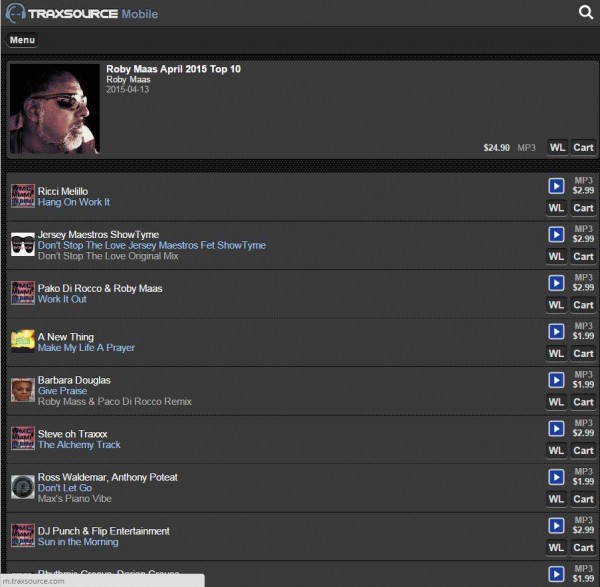Click A New Thing artwork thumbnail
This screenshot has height=587, width=600.
23,341
